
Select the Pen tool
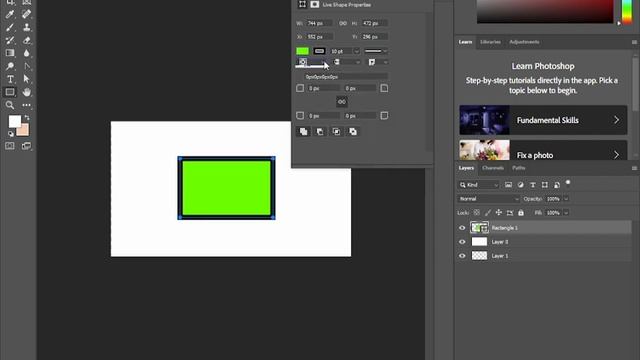point(27,66)
